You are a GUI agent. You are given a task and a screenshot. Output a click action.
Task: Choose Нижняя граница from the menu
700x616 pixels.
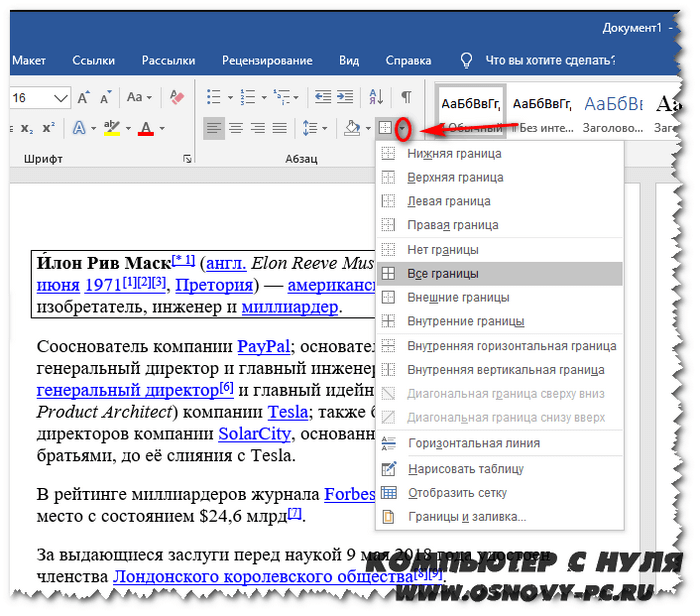point(500,154)
